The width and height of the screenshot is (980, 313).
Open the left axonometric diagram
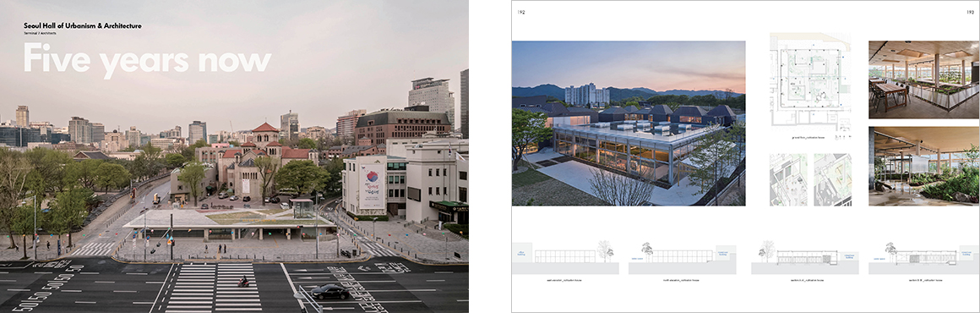pos(788,179)
